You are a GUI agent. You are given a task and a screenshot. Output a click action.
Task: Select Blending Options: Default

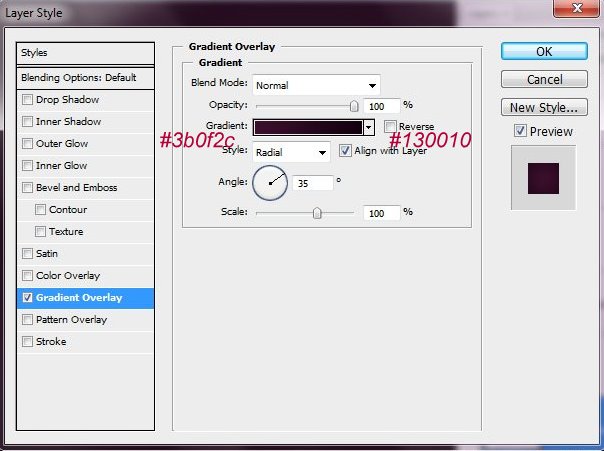pos(86,78)
